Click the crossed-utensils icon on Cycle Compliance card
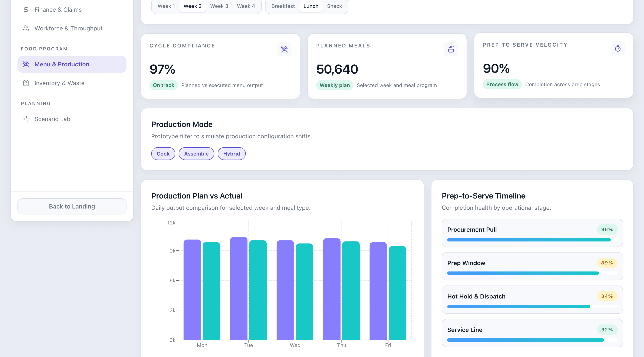Image resolution: width=644 pixels, height=357 pixels. pos(285,49)
